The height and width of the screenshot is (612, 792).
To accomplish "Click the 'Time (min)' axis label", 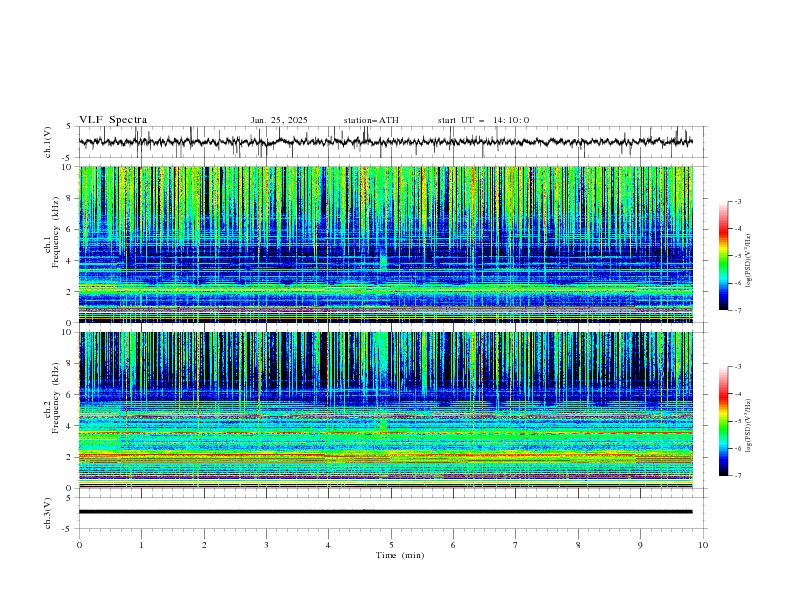I will pos(400,555).
